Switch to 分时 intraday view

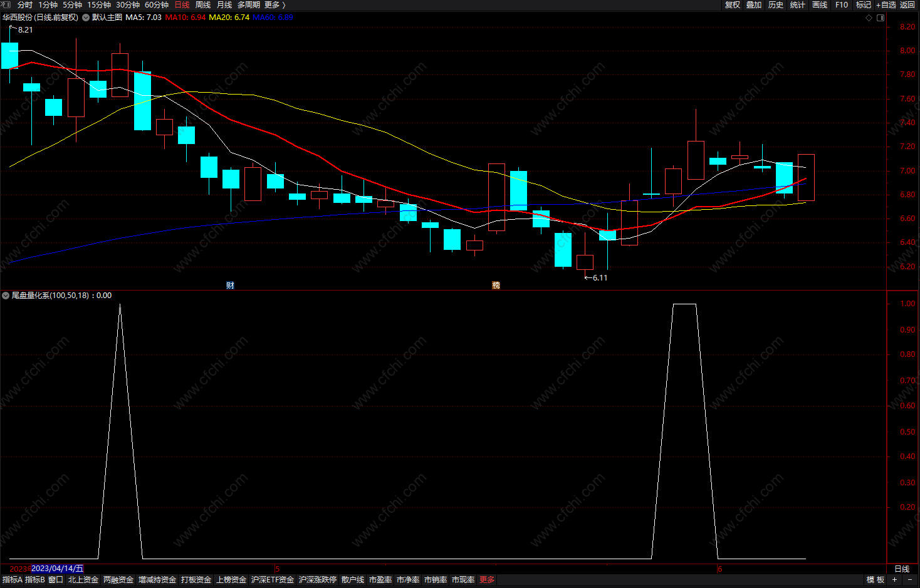[24, 5]
